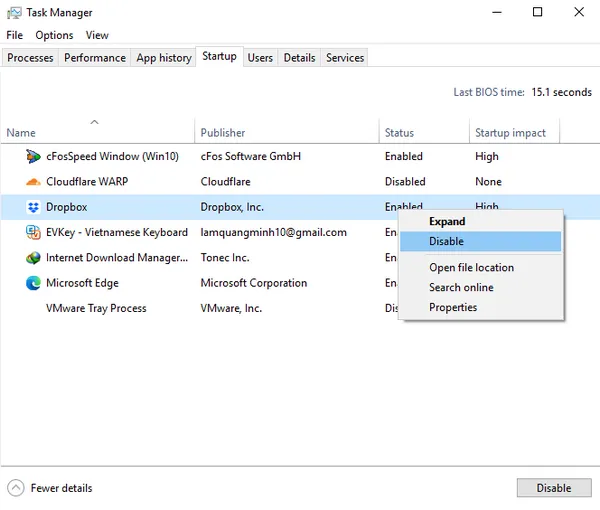Select the Internet Download Manager row name
Screen dimensions: 600x510
pos(117,257)
